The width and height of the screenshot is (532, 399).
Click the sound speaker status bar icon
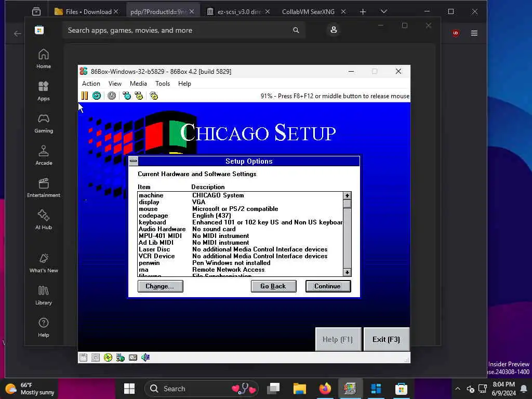[145, 357]
